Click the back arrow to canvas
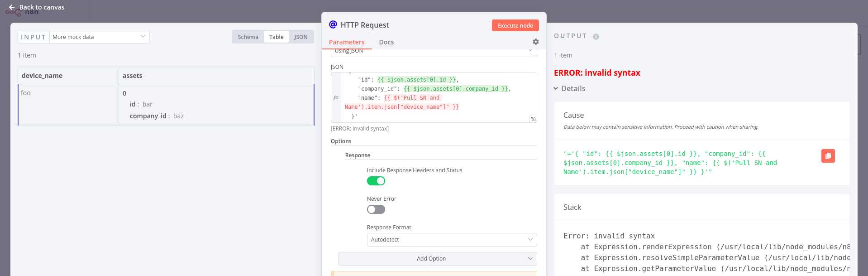The width and height of the screenshot is (868, 276). [12, 7]
